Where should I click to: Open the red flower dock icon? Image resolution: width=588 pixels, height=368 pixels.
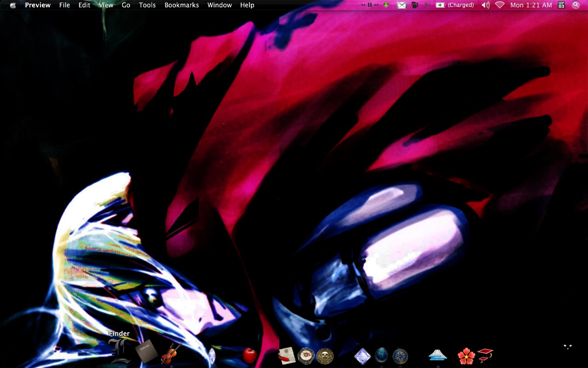tap(466, 356)
